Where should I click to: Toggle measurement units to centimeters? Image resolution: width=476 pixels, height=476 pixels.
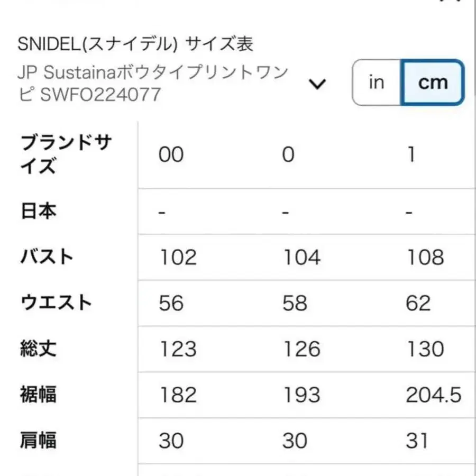(x=433, y=83)
